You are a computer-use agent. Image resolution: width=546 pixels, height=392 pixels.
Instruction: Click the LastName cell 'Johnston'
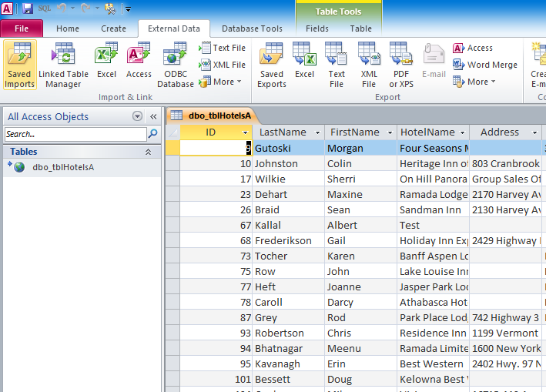[x=288, y=163]
